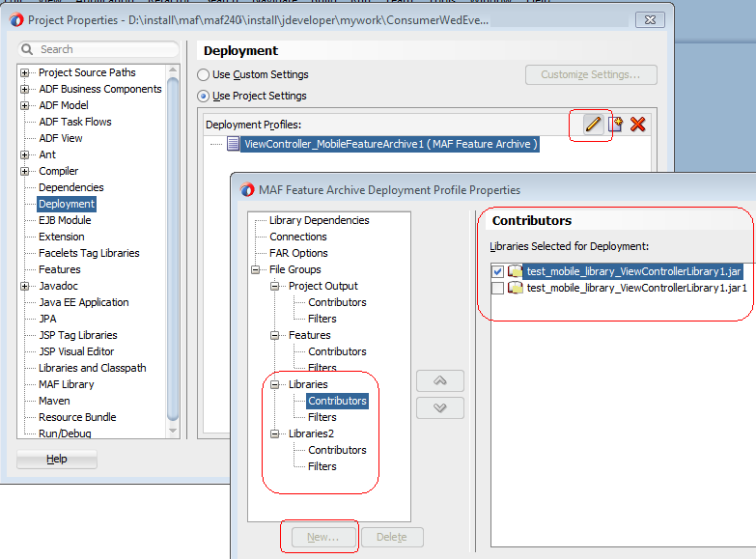Image resolution: width=756 pixels, height=559 pixels.
Task: Select ADF View category
Action: 61,138
